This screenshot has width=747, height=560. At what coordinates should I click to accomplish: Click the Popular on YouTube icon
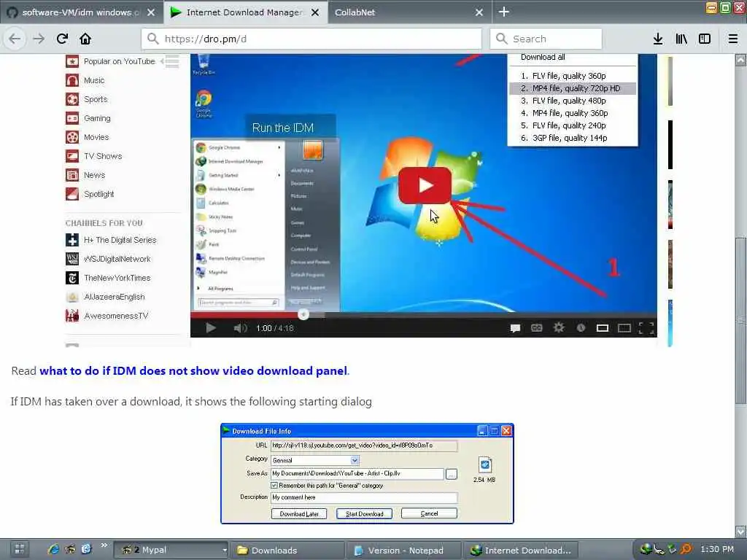coord(72,61)
